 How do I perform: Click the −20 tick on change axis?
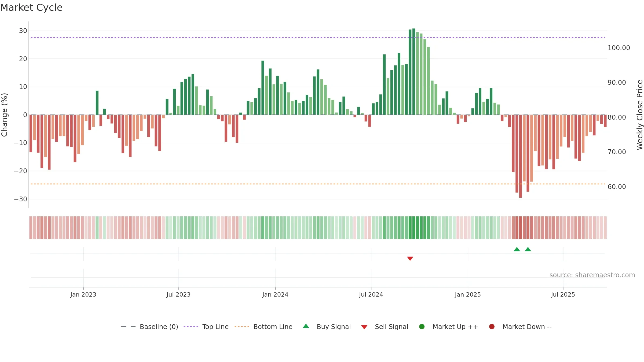(x=21, y=171)
